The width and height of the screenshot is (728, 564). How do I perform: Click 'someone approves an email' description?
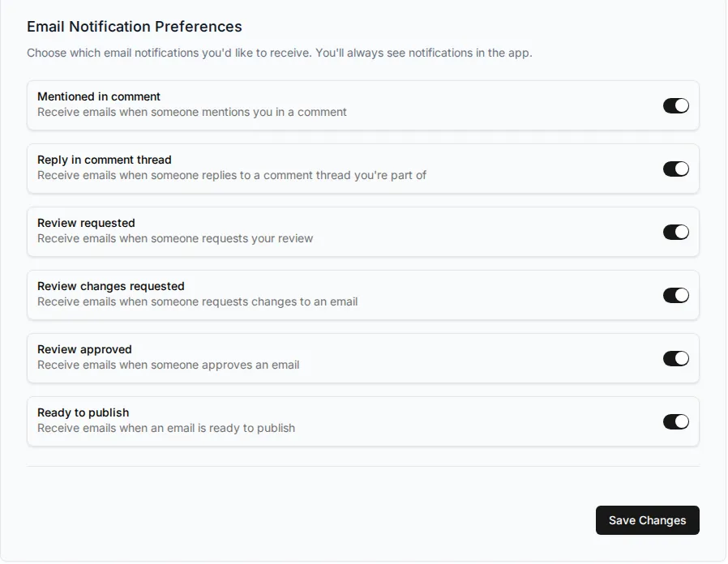pyautogui.click(x=169, y=365)
